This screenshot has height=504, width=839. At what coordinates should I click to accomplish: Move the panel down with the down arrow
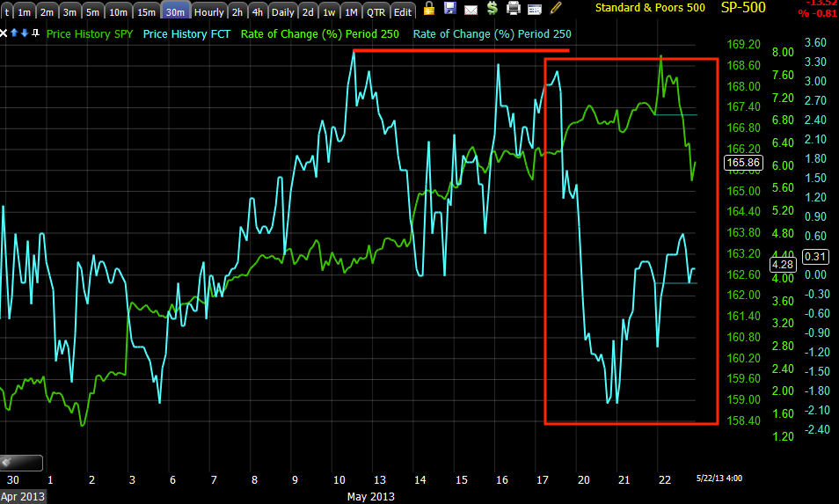click(25, 33)
